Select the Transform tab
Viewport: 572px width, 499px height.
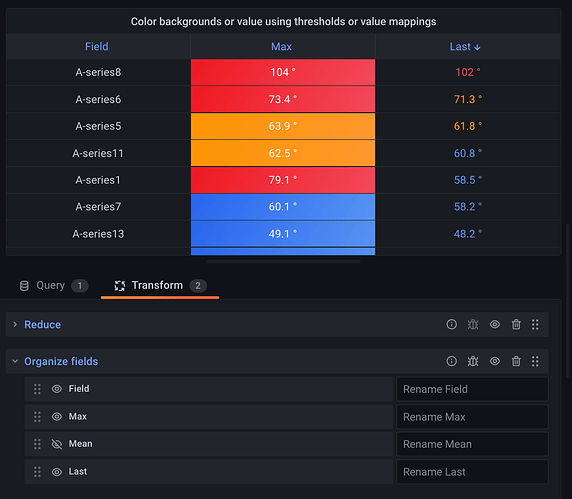pos(160,285)
